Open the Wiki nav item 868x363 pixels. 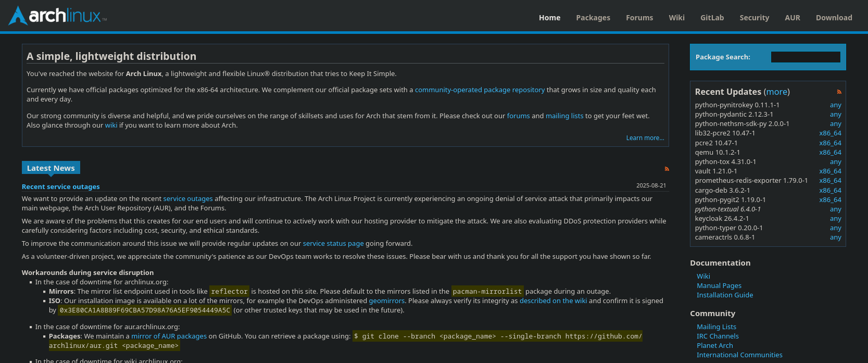(x=676, y=18)
